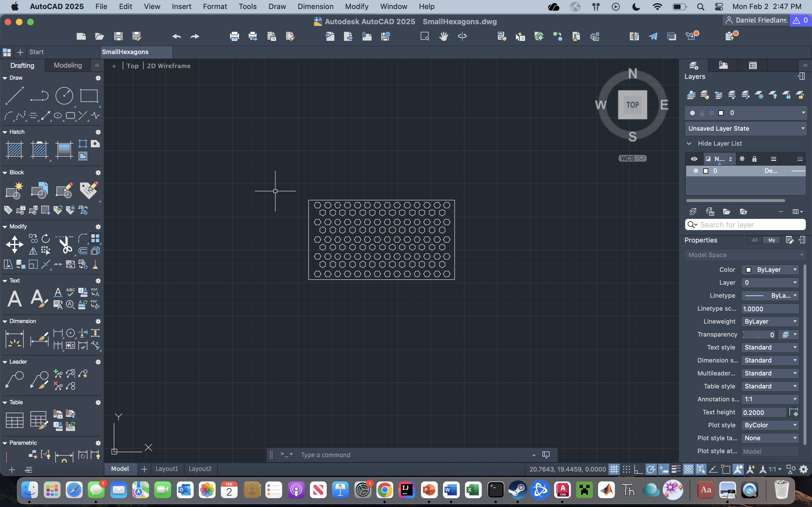The image size is (812, 507).
Task: Click the Pan tool in top toolbar
Action: tap(443, 36)
